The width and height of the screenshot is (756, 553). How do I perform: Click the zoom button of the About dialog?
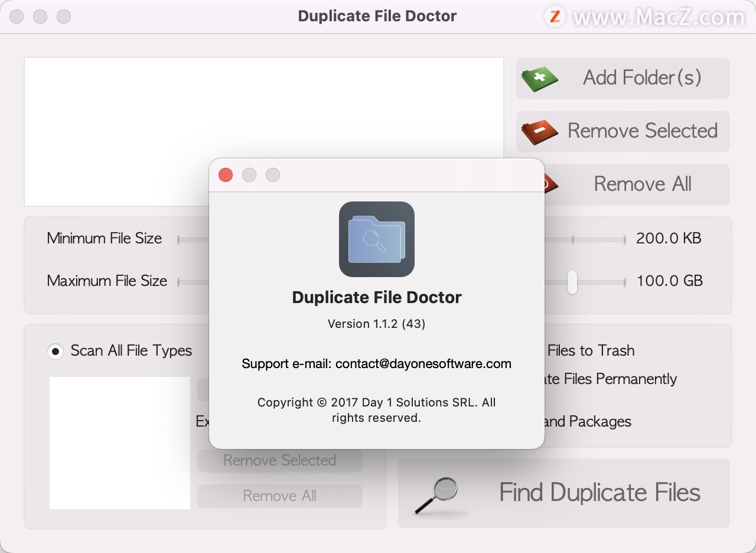(x=273, y=175)
